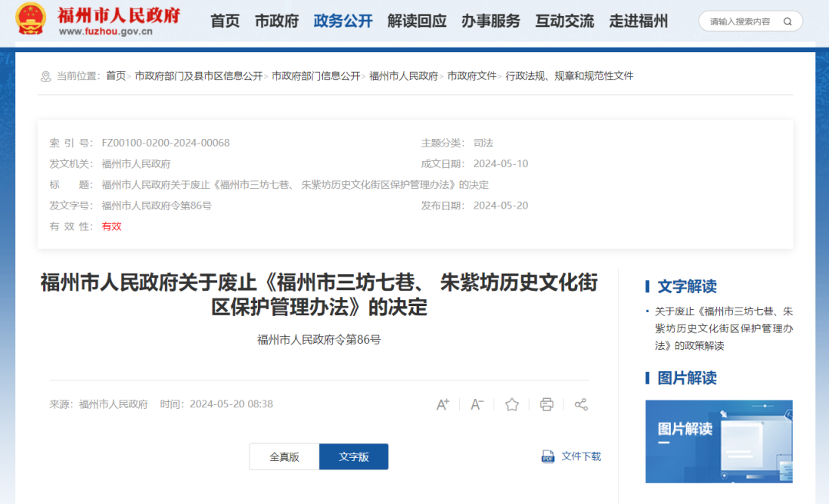Click the 图片解读 thumbnail image
829x504 pixels.
click(x=719, y=442)
